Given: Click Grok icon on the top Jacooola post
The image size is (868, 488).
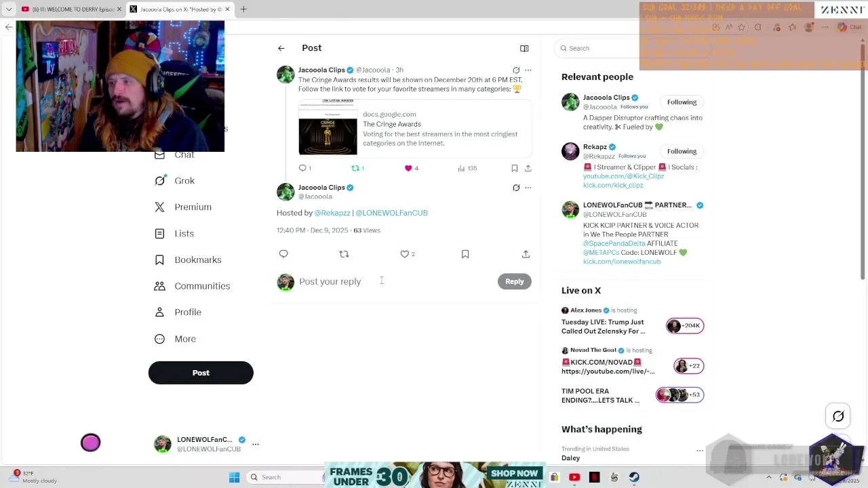Looking at the screenshot, I should pos(516,70).
